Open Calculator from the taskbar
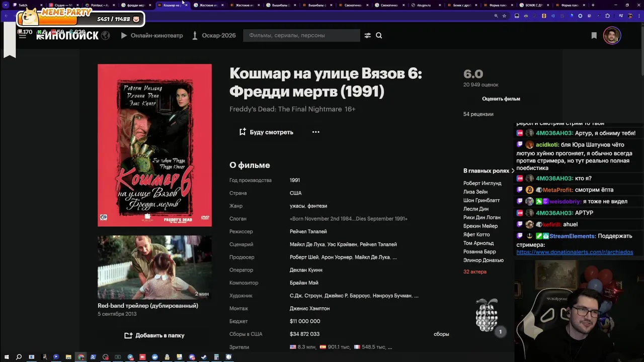 [x=216, y=357]
